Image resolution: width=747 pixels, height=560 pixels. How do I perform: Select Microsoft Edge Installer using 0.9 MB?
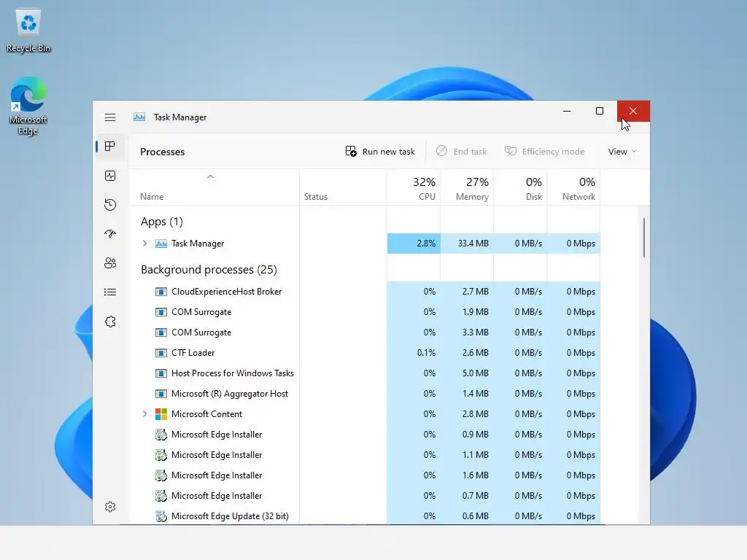coord(365,435)
